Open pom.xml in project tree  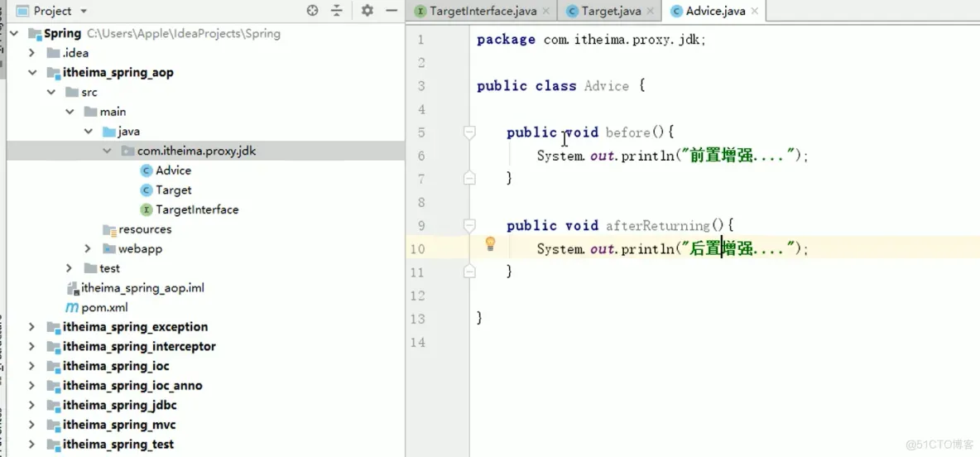[x=104, y=308]
